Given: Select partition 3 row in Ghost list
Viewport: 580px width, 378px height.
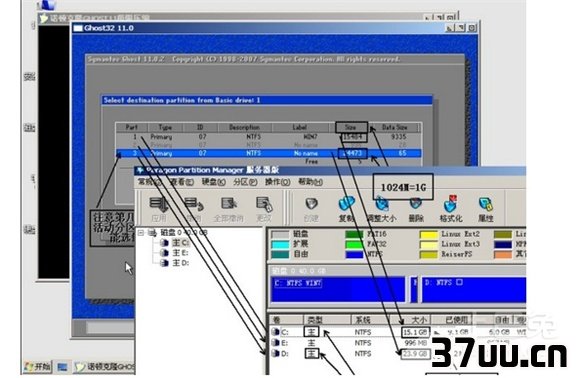Looking at the screenshot, I should click(x=269, y=153).
